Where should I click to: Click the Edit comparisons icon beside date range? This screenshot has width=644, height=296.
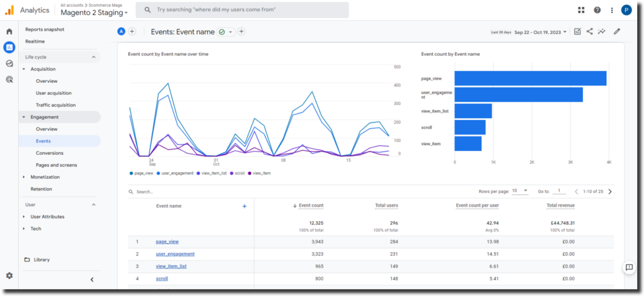(577, 31)
